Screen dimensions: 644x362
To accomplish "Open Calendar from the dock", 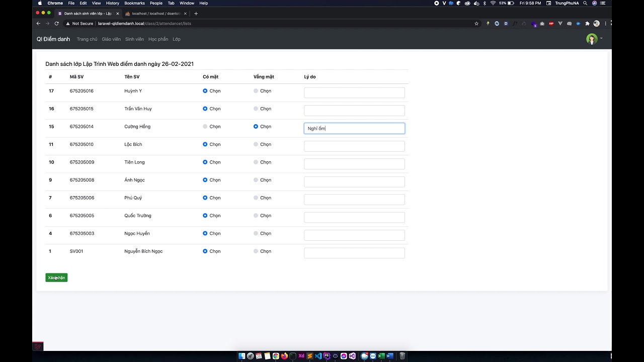I will pyautogui.click(x=259, y=356).
